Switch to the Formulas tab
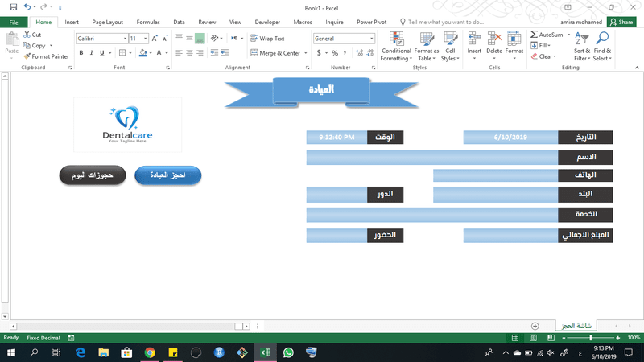Viewport: 644px width, 362px height. point(148,23)
